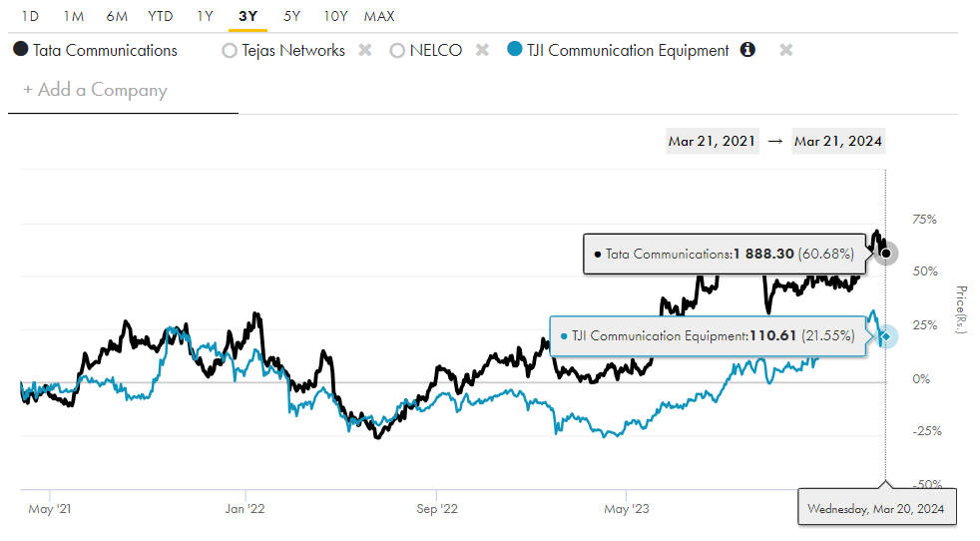The height and width of the screenshot is (541, 980).
Task: Open the Mar 21, 2021 start date
Action: [x=712, y=142]
